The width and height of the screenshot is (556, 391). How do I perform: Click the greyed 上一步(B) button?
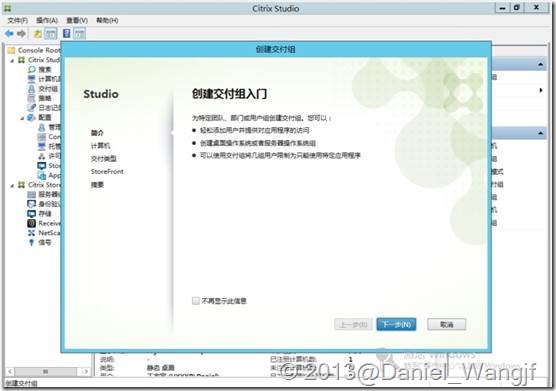pyautogui.click(x=353, y=324)
